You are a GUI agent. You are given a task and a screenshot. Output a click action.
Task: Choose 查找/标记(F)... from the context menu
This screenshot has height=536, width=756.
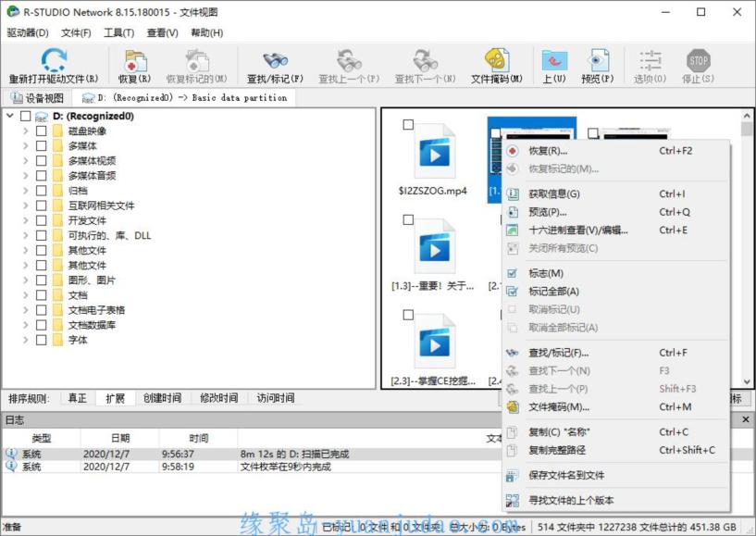[x=615, y=353]
